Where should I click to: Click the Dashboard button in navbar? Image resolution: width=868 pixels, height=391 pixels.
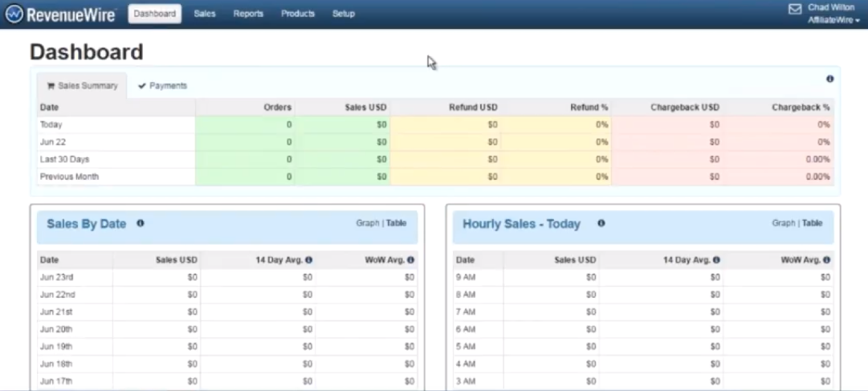[x=154, y=14]
